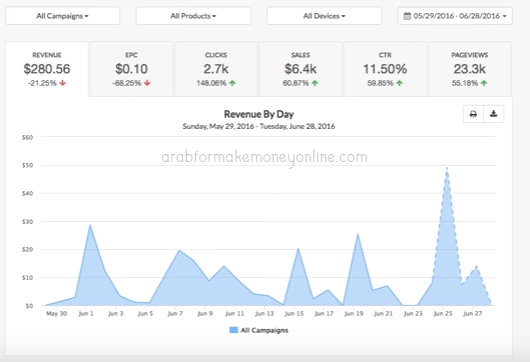Viewport: 530px width, 362px height.
Task: Select the CTR tab
Action: point(385,69)
